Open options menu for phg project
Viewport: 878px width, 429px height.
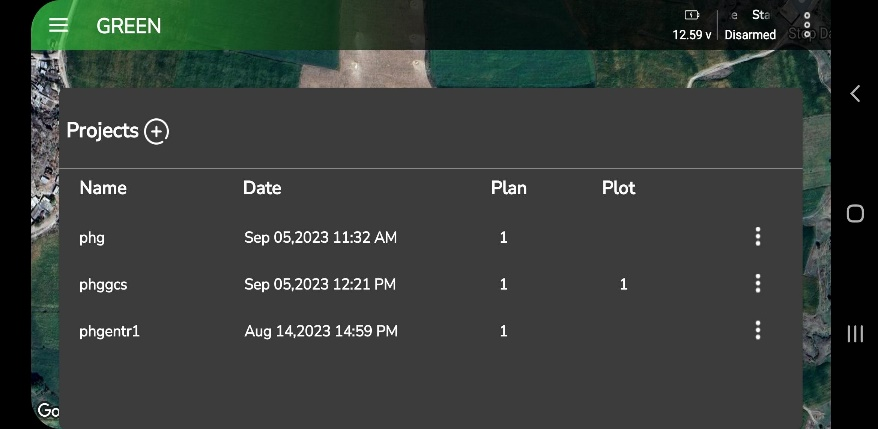758,237
